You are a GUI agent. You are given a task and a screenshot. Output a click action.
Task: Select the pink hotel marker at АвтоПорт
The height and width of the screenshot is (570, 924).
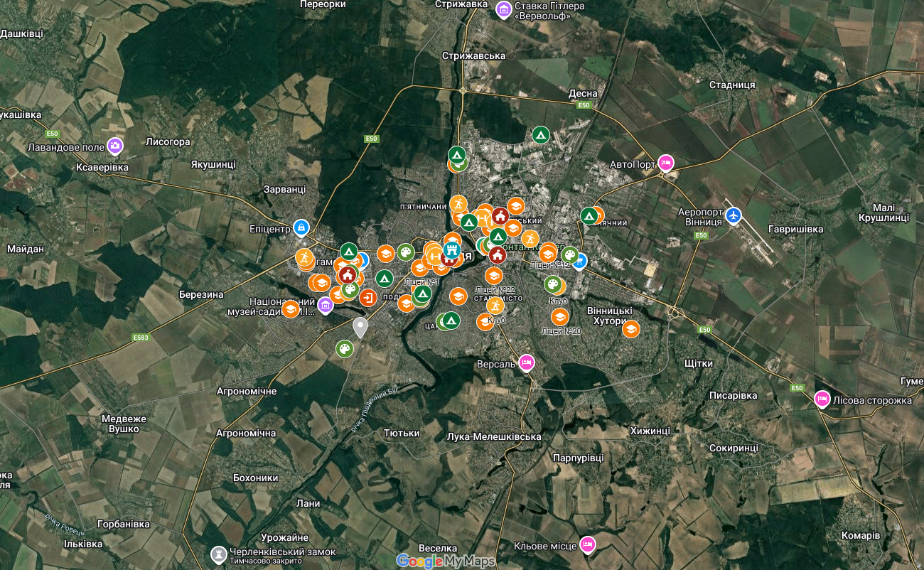(x=665, y=163)
